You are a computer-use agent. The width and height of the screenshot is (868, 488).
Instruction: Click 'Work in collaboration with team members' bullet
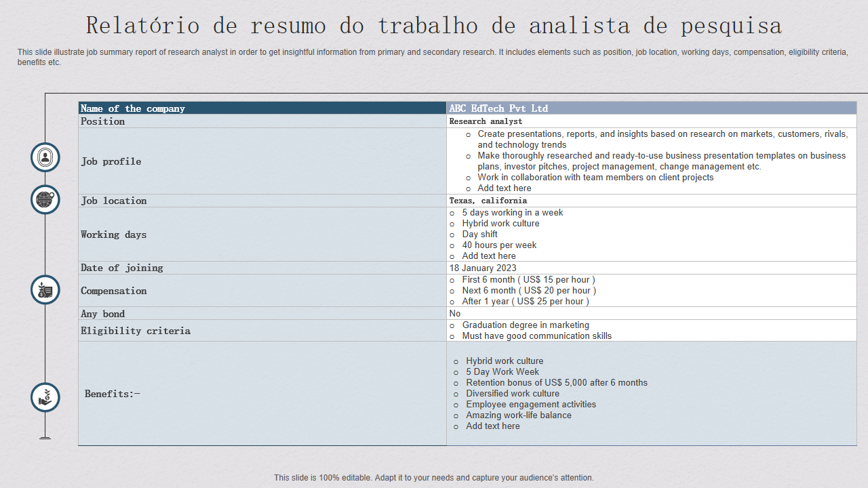coord(595,178)
